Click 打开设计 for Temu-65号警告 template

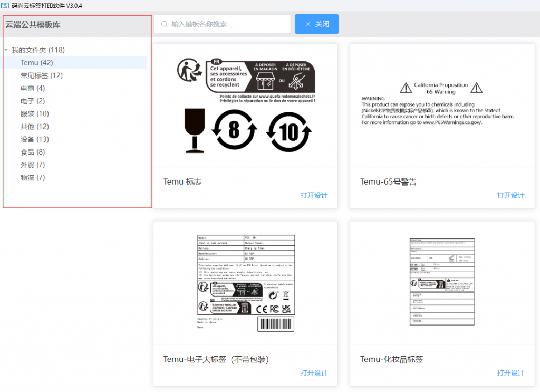click(510, 195)
